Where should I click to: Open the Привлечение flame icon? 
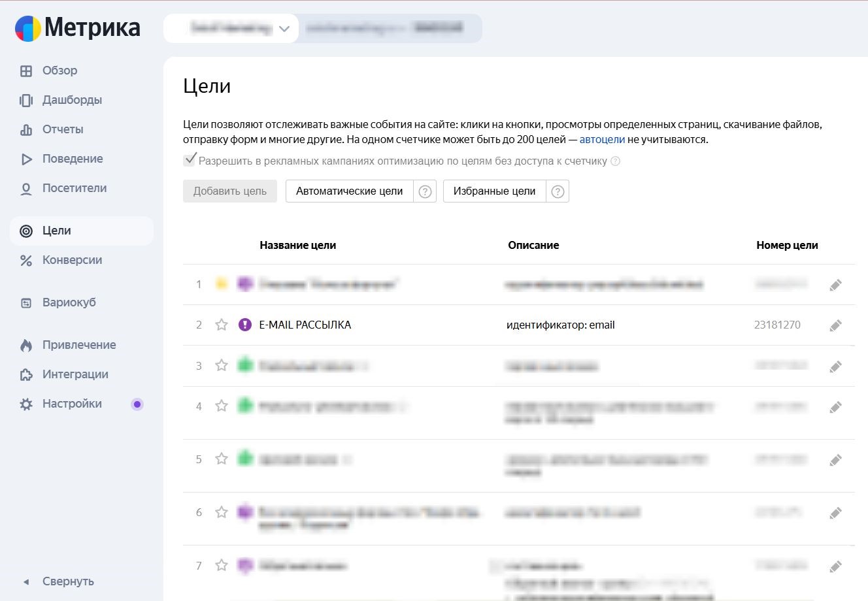(26, 346)
